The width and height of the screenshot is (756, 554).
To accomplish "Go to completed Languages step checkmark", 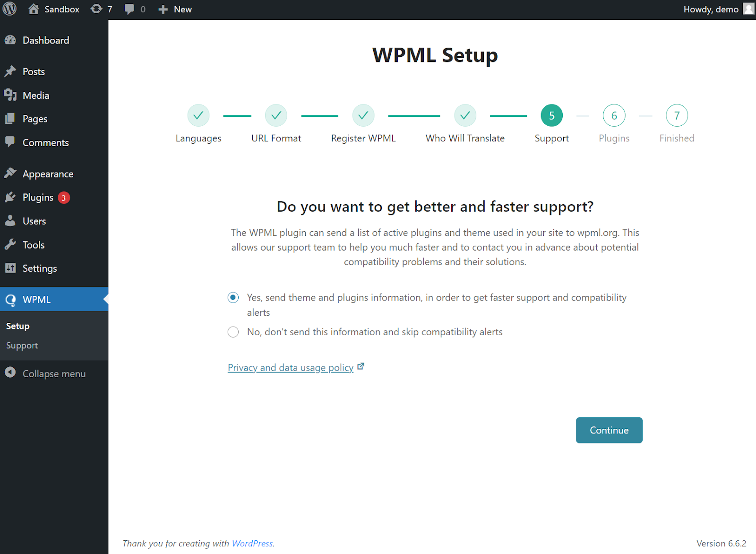I will (x=198, y=115).
